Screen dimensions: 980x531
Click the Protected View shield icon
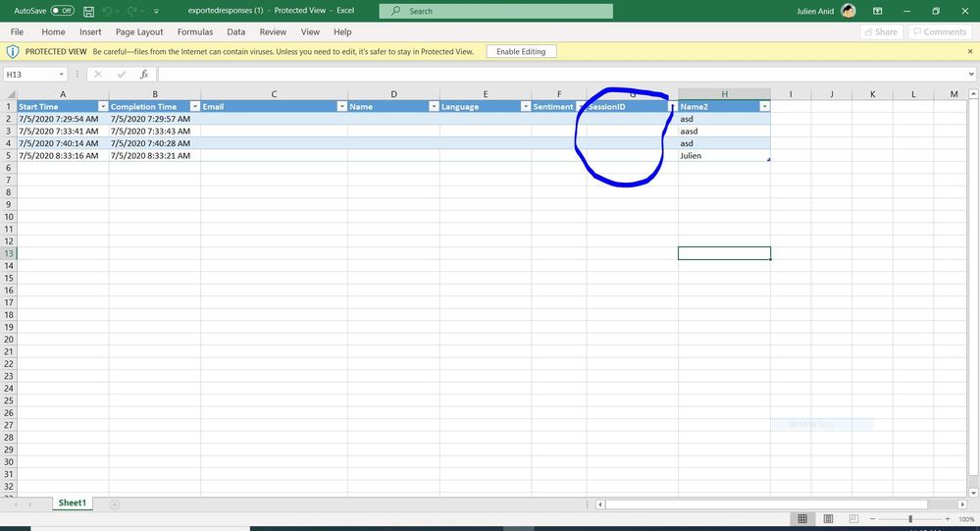[x=12, y=51]
